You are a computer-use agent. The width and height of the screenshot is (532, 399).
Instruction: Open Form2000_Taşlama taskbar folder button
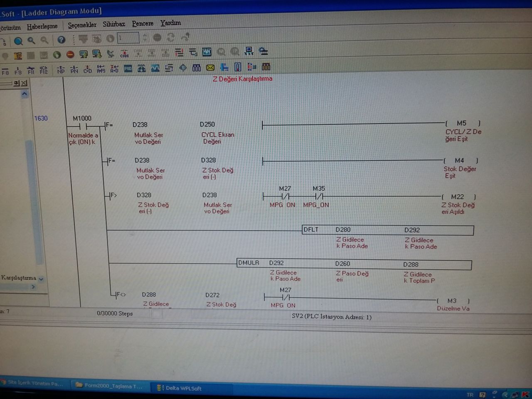[110, 386]
